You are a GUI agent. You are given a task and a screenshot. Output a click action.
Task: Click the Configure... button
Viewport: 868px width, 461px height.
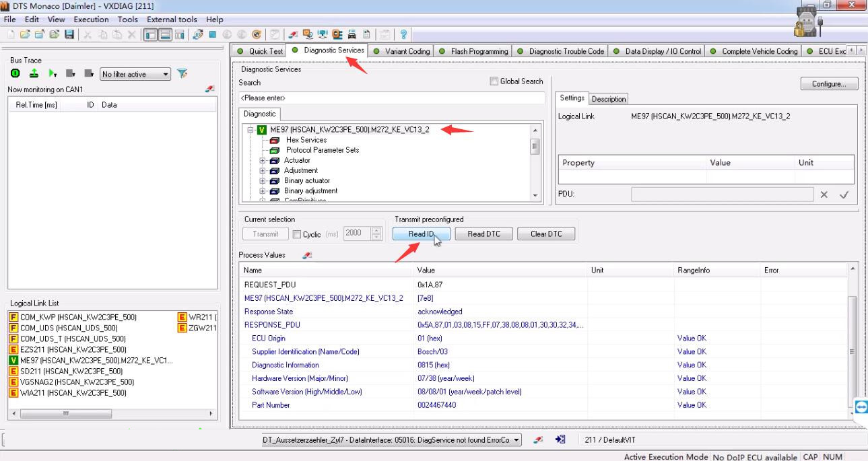[x=829, y=84]
